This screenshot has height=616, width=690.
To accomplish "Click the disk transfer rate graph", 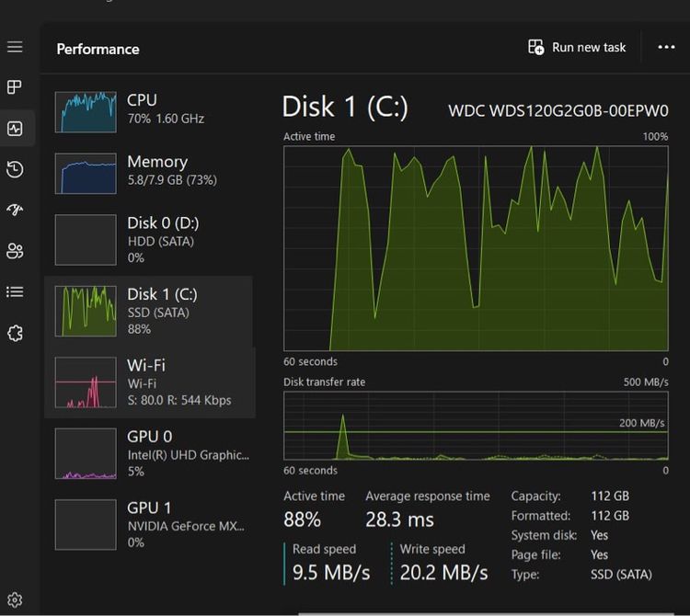I will [476, 425].
